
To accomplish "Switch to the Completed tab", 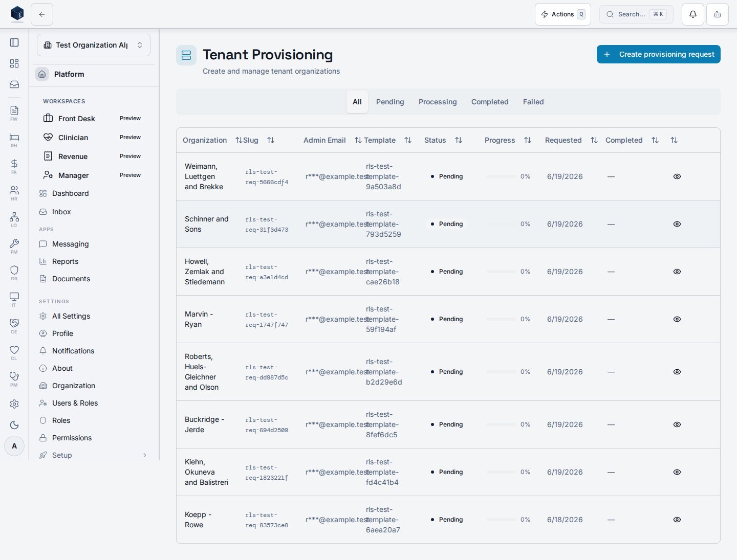I will coord(490,102).
